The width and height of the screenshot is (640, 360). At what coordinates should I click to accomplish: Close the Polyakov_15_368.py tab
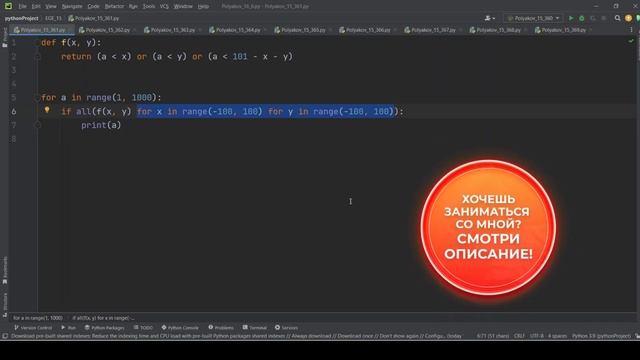(x=526, y=30)
